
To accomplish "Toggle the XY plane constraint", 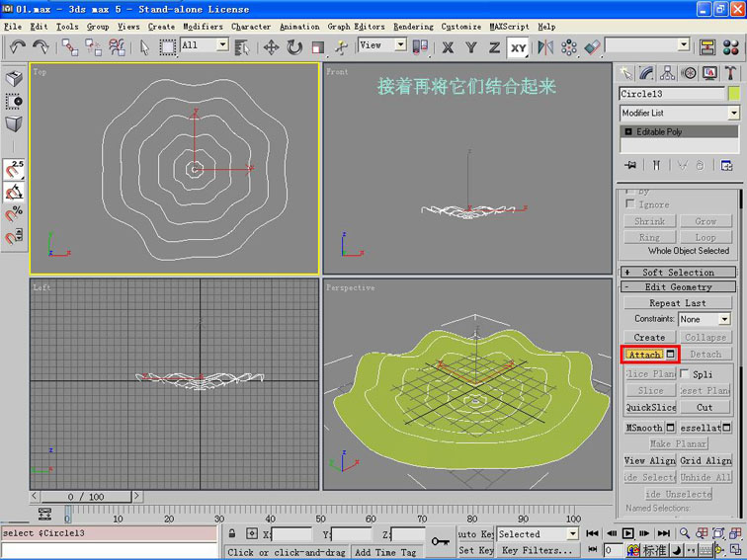I will click(519, 47).
